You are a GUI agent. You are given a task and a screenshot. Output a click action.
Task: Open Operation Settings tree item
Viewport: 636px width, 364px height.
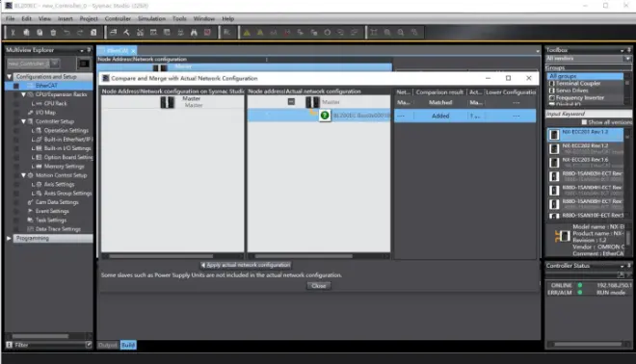[x=66, y=131]
